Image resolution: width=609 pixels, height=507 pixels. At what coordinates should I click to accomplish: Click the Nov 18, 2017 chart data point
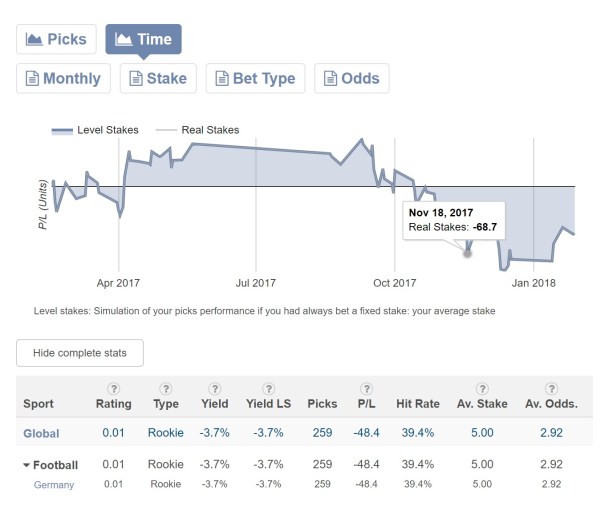(466, 253)
